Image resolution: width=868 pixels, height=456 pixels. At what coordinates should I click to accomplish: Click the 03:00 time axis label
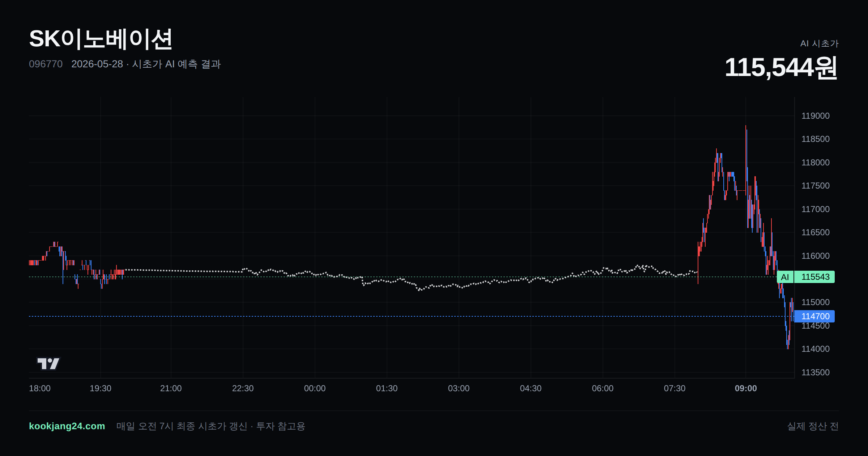(x=459, y=388)
